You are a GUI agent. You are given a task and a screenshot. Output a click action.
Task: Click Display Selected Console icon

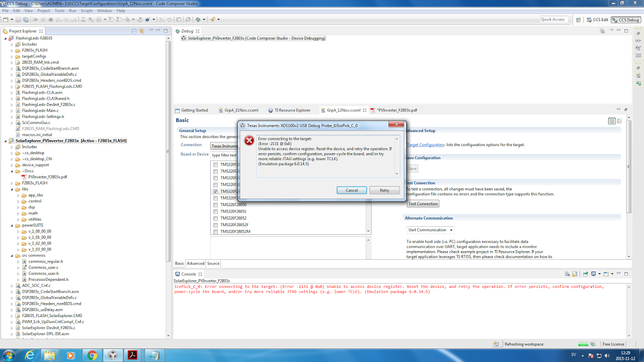tap(594, 274)
